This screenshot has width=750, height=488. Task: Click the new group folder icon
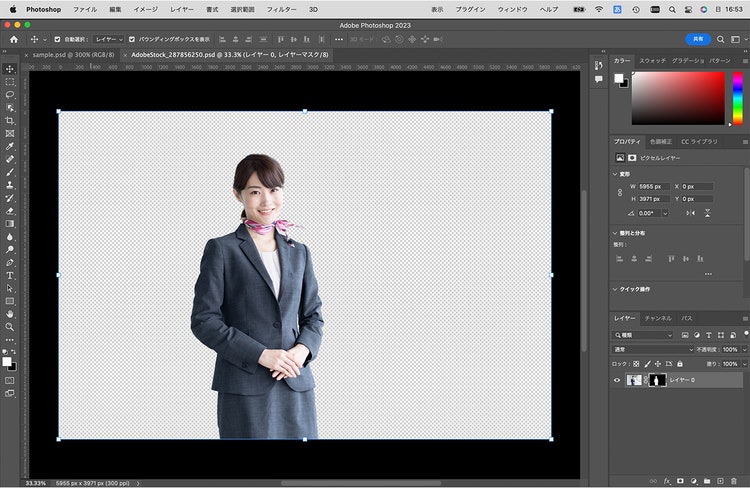coord(707,481)
